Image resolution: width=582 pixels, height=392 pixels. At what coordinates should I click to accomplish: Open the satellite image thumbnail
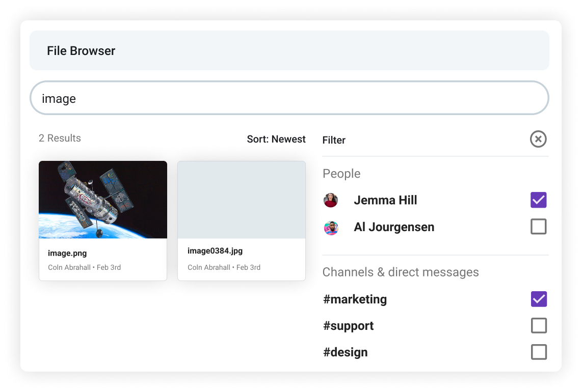(103, 200)
